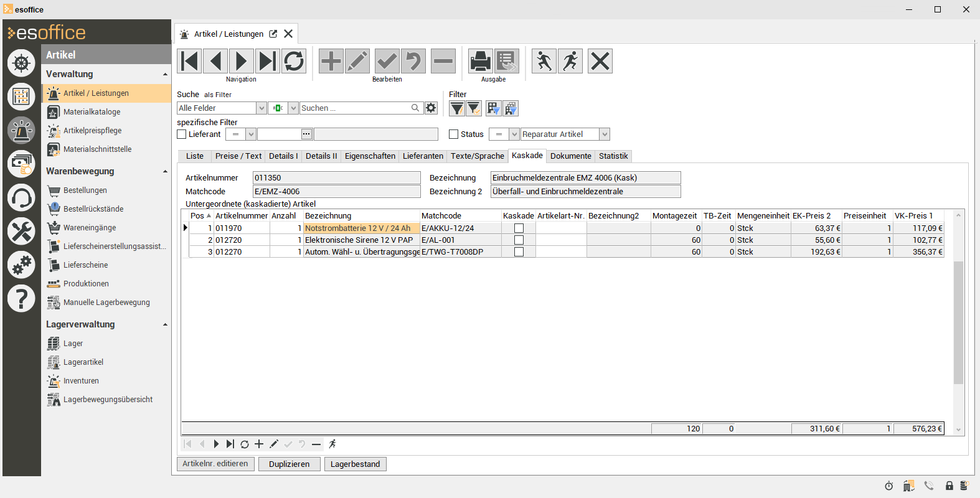Toggle the Status filter checkbox
Viewport: 980px width, 498px height.
[454, 134]
